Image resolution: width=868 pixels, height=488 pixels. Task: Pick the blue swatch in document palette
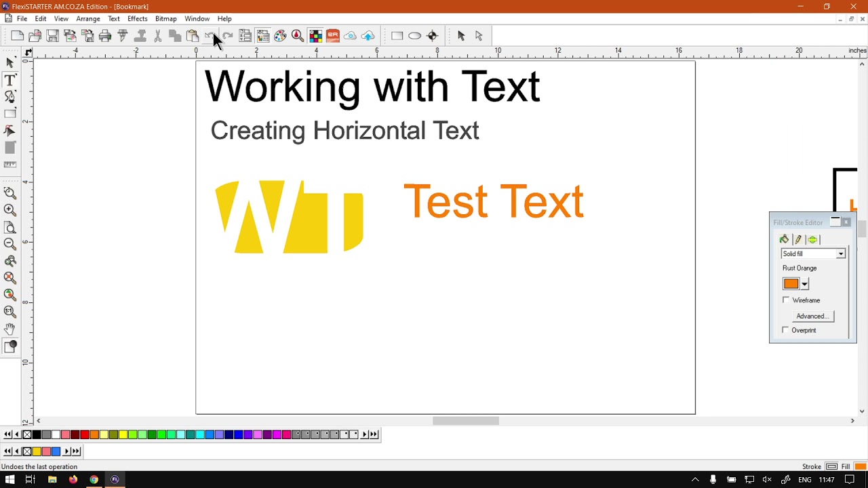(x=56, y=451)
